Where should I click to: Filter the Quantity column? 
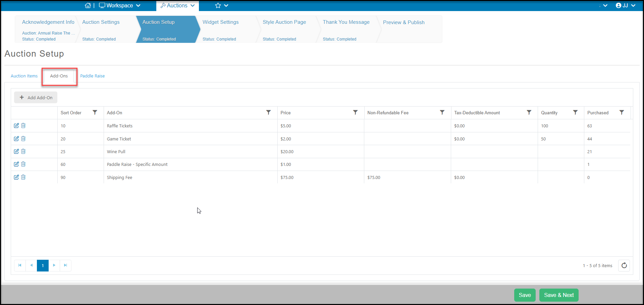(575, 113)
